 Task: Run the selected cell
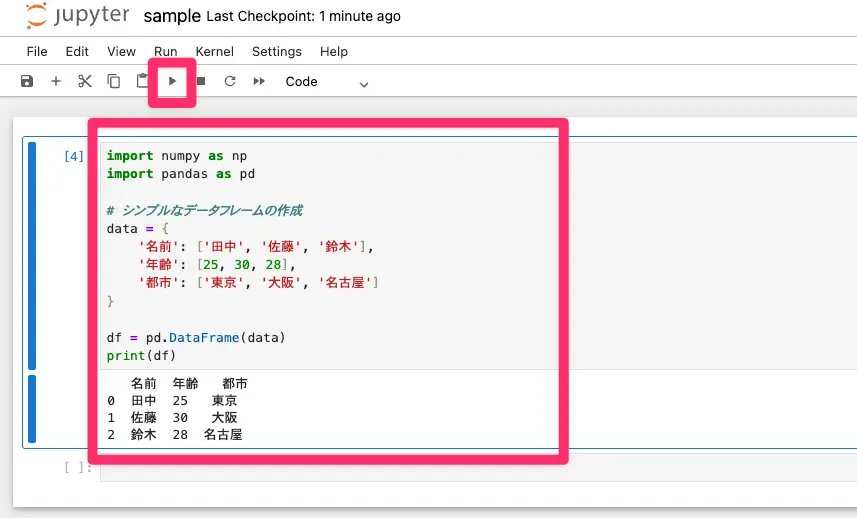click(x=172, y=81)
